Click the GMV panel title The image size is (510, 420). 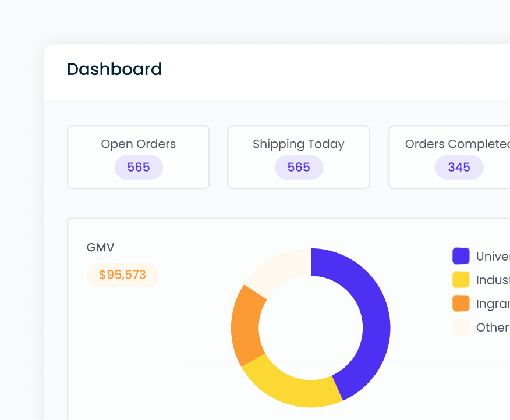coord(100,247)
